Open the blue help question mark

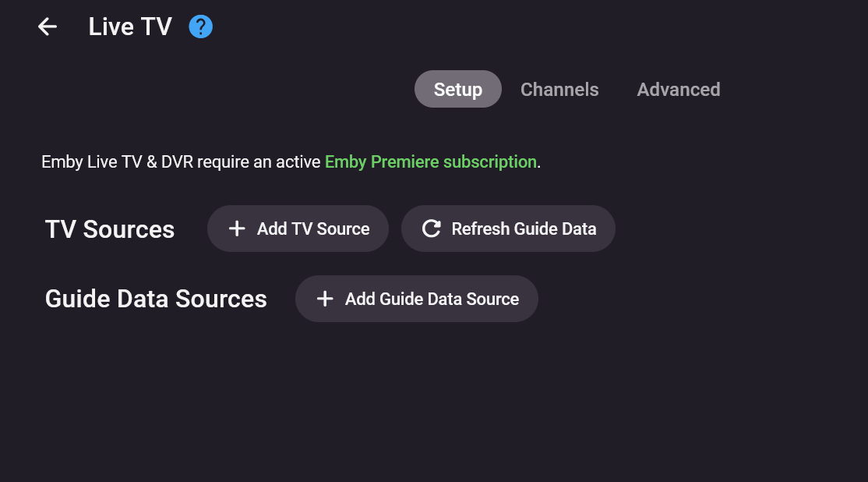pos(201,27)
